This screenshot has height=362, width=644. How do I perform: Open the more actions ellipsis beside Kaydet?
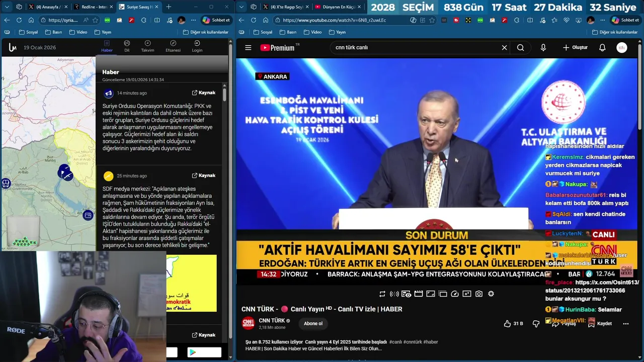coord(626,324)
